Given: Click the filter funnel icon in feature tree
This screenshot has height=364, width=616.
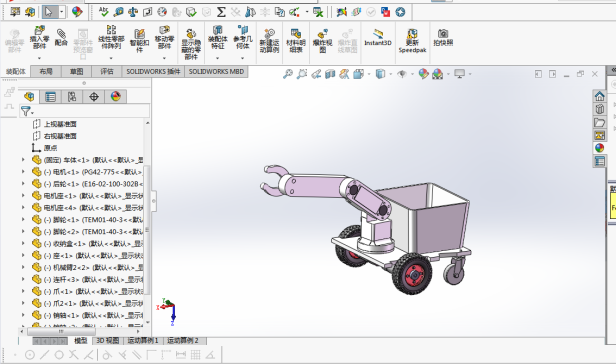Looking at the screenshot, I should click(x=26, y=112).
